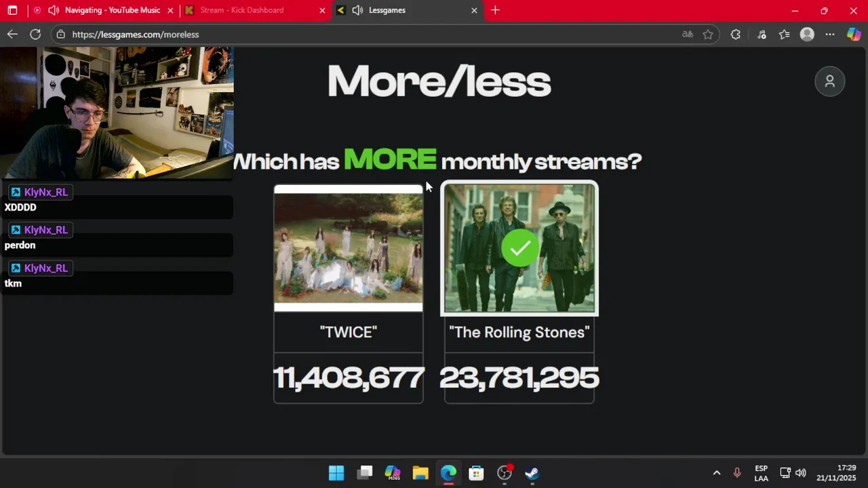
Task: Click the microphone in-use tray icon
Action: (737, 472)
